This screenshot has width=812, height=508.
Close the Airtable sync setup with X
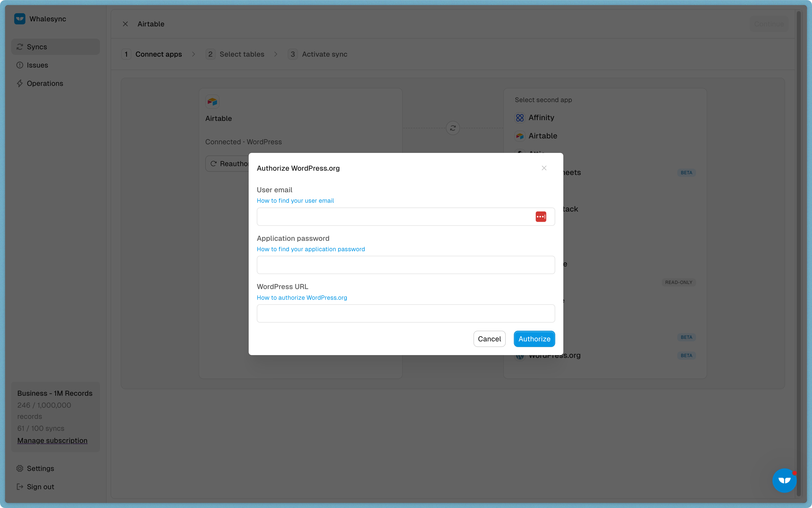tap(125, 24)
